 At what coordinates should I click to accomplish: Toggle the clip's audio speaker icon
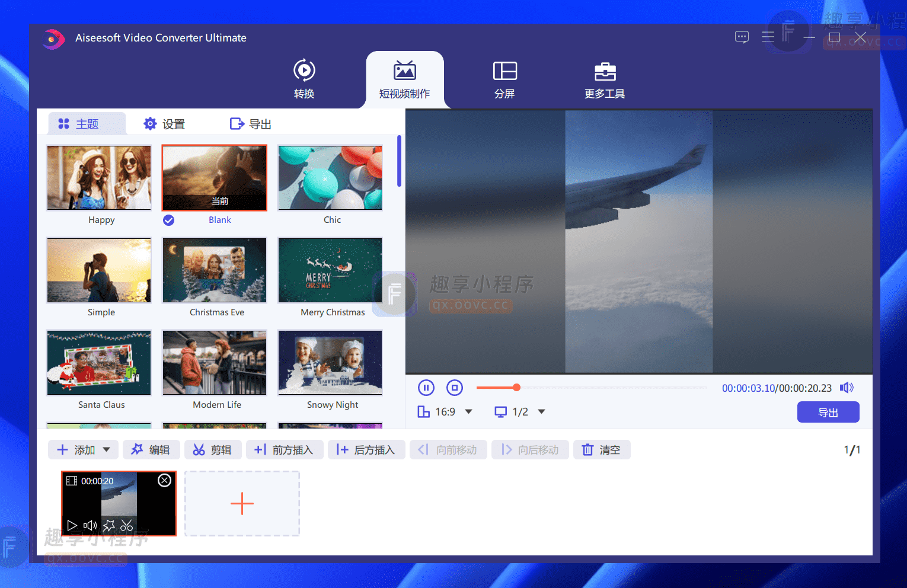(90, 525)
